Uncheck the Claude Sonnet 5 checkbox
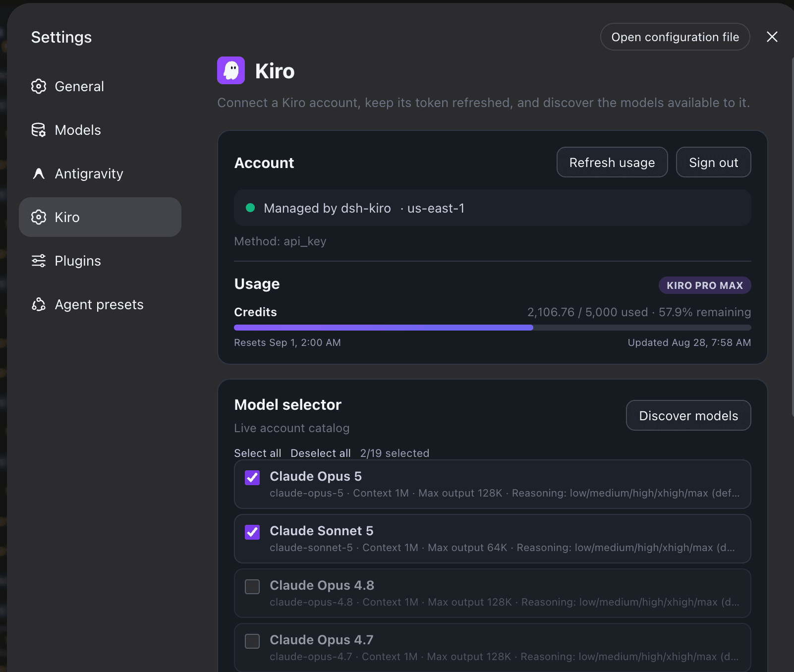Screen dimensions: 794x672 pos(252,532)
